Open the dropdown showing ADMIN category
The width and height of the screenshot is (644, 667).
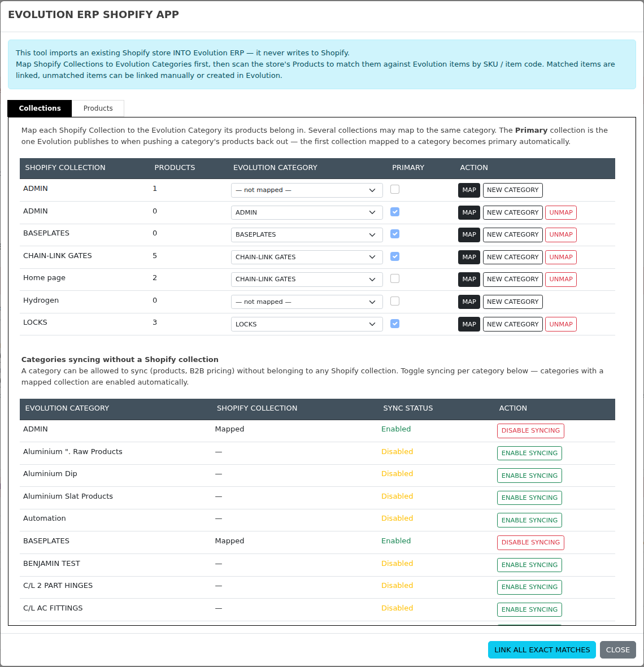pos(307,212)
